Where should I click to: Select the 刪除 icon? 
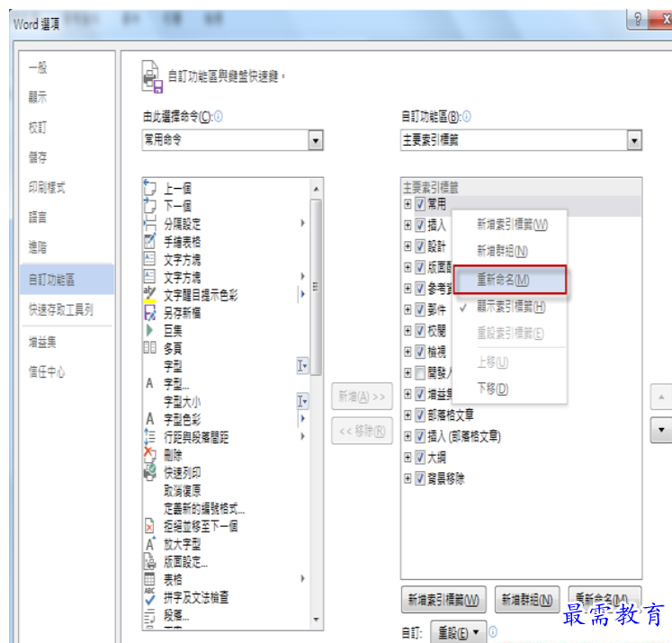[x=149, y=454]
